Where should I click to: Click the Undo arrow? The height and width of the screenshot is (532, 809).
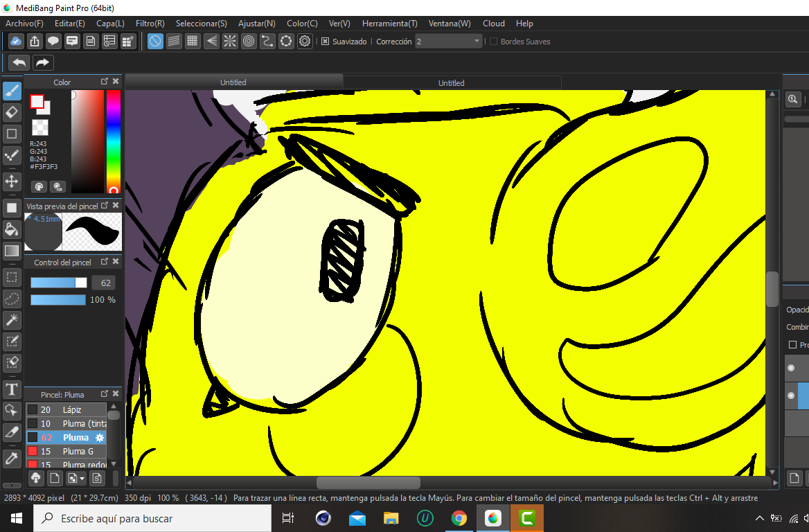click(x=19, y=62)
